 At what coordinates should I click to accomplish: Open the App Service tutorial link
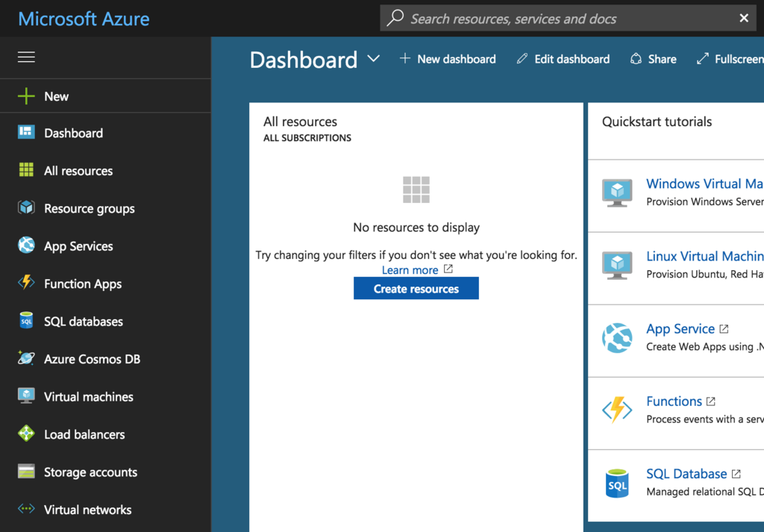pyautogui.click(x=680, y=329)
